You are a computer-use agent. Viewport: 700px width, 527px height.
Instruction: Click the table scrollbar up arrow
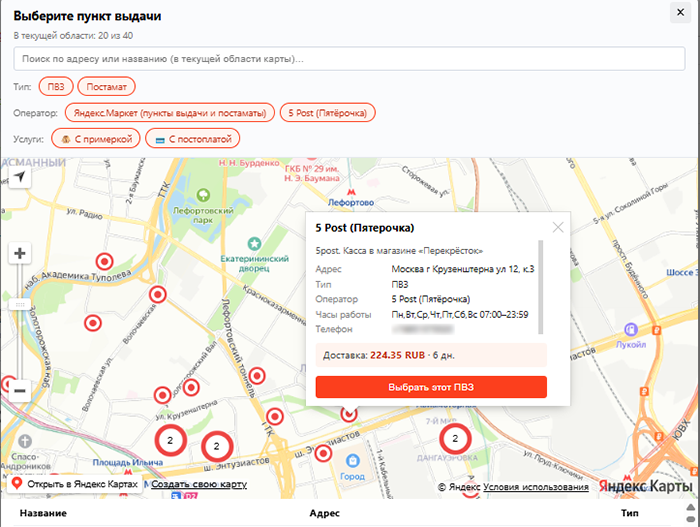[x=691, y=507]
